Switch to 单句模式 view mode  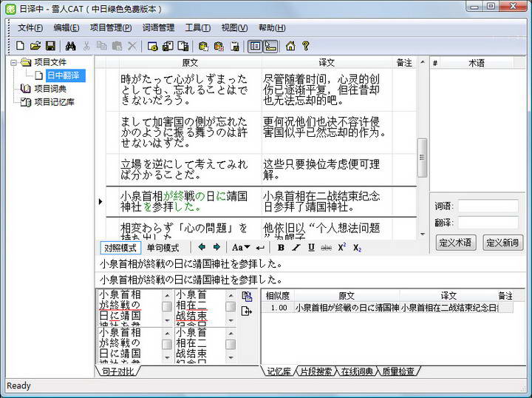click(163, 248)
